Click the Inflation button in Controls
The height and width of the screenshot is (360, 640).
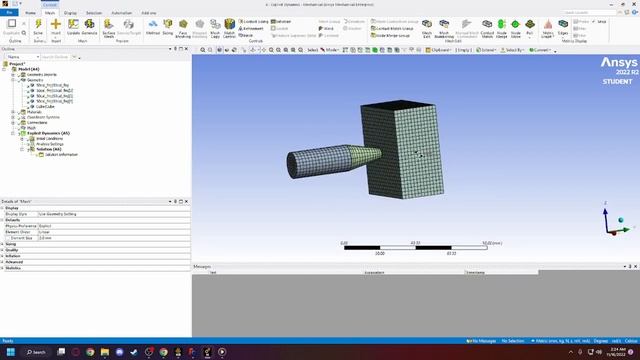tap(281, 22)
